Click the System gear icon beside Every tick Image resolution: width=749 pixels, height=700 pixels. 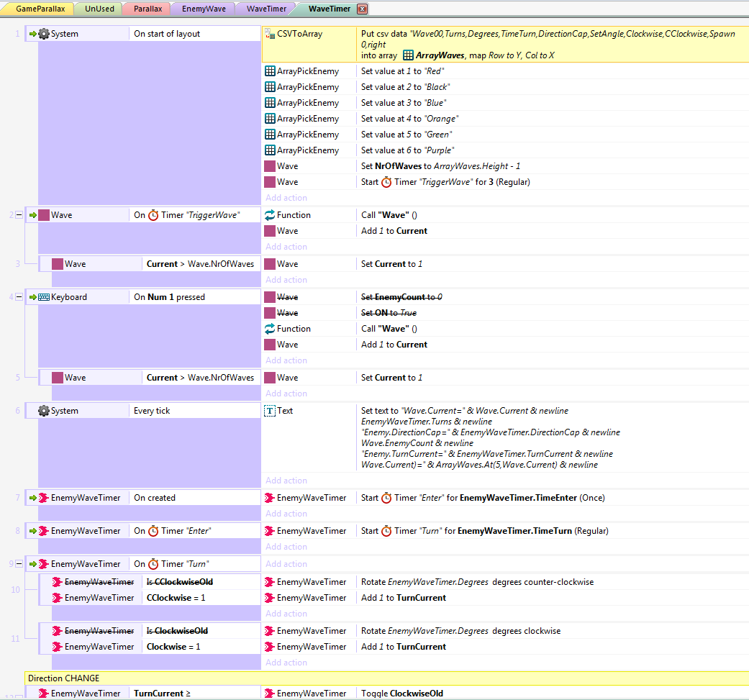(43, 411)
